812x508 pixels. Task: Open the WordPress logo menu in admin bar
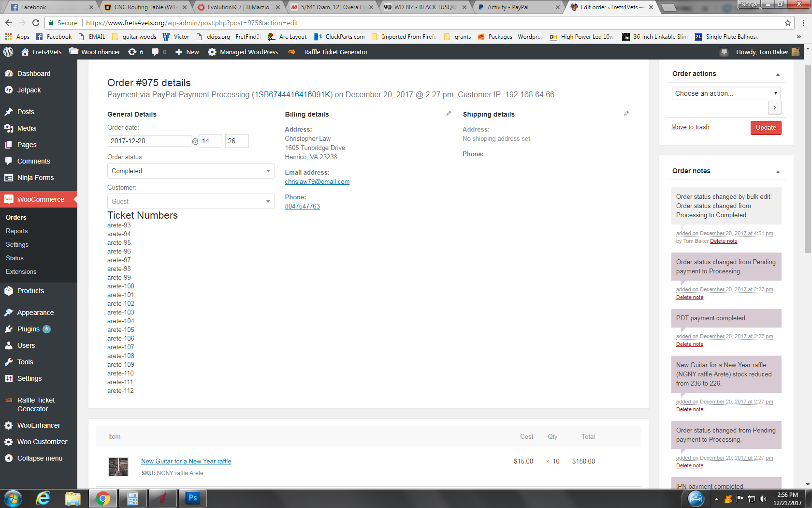point(8,52)
